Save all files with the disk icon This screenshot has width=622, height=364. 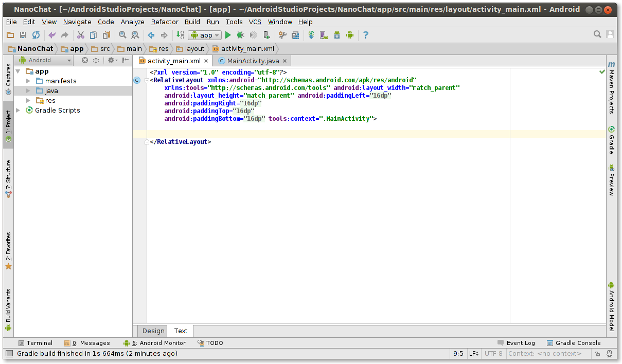pyautogui.click(x=23, y=35)
